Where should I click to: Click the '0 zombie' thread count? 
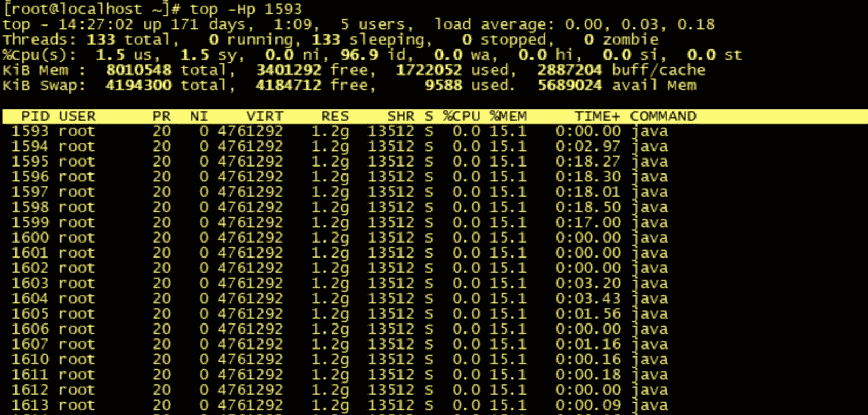(x=621, y=40)
